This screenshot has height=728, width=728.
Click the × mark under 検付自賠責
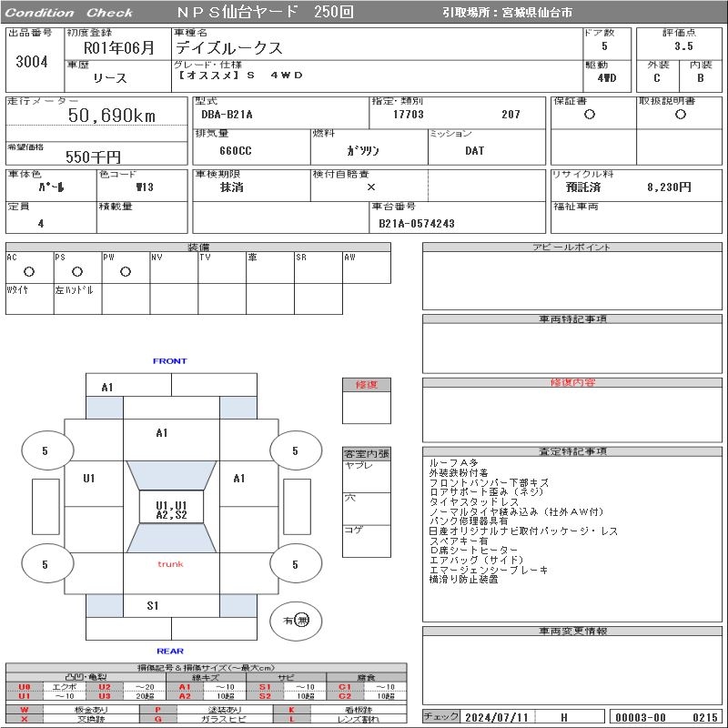pos(371,187)
